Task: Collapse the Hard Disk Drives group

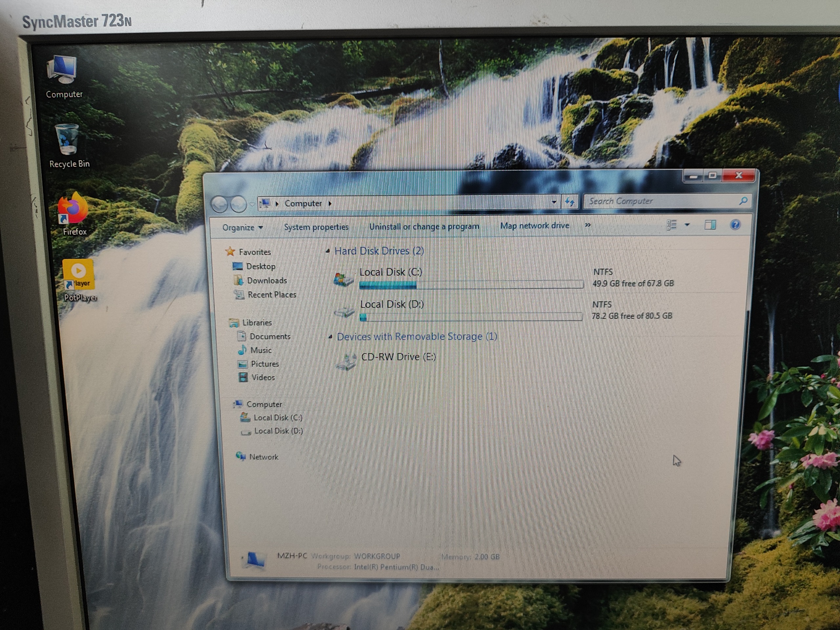Action: 328,251
